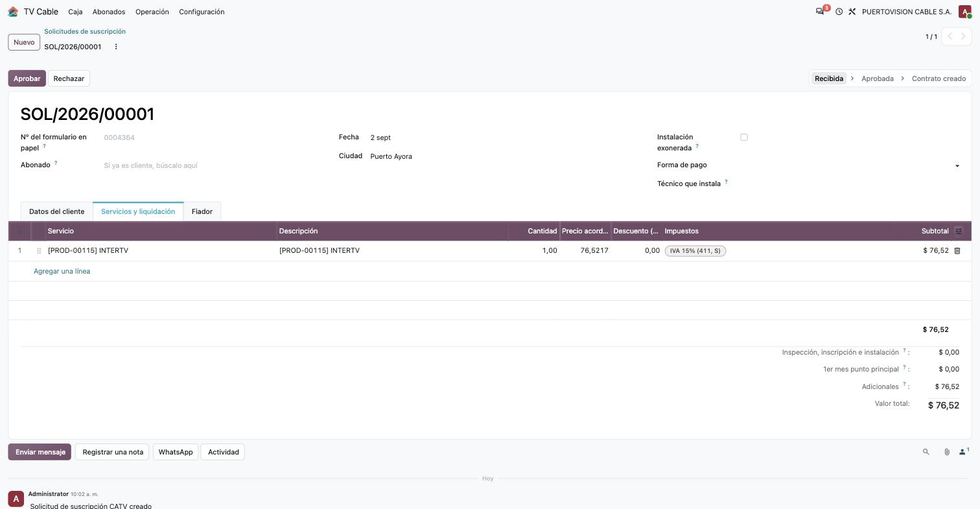Search chatter messages with magnifier icon
The height and width of the screenshot is (509, 980).
pyautogui.click(x=926, y=452)
